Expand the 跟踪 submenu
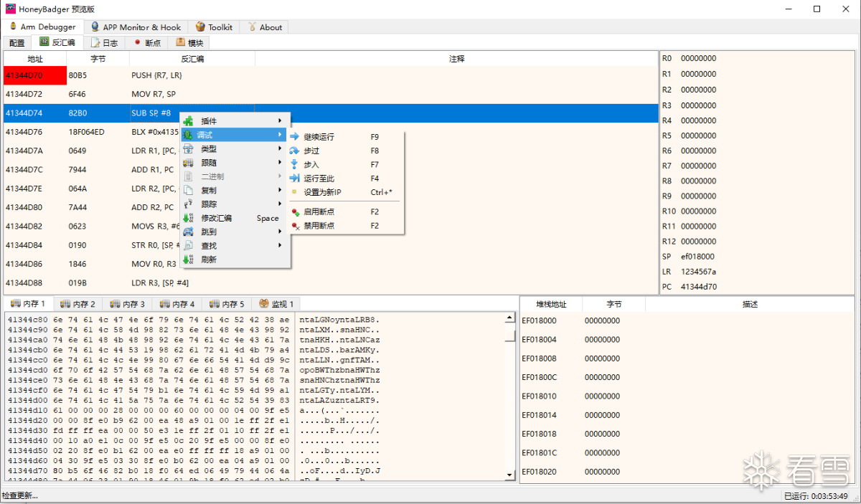861x504 pixels. point(235,204)
